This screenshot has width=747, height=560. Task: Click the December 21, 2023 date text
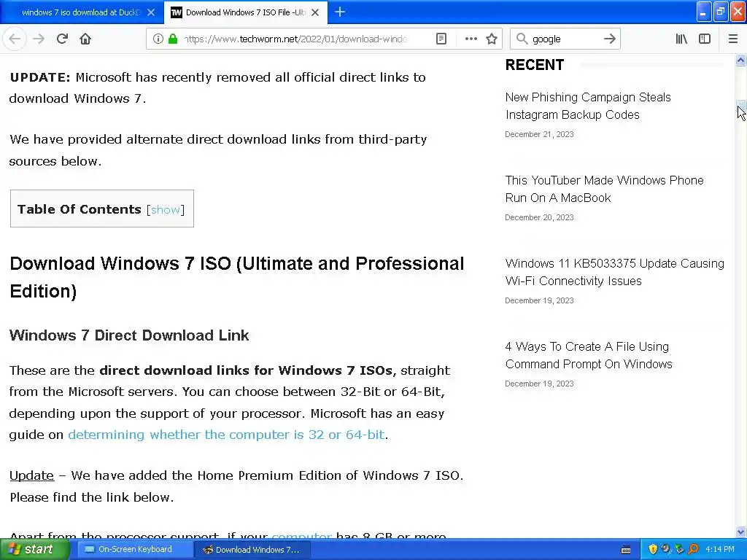(539, 134)
